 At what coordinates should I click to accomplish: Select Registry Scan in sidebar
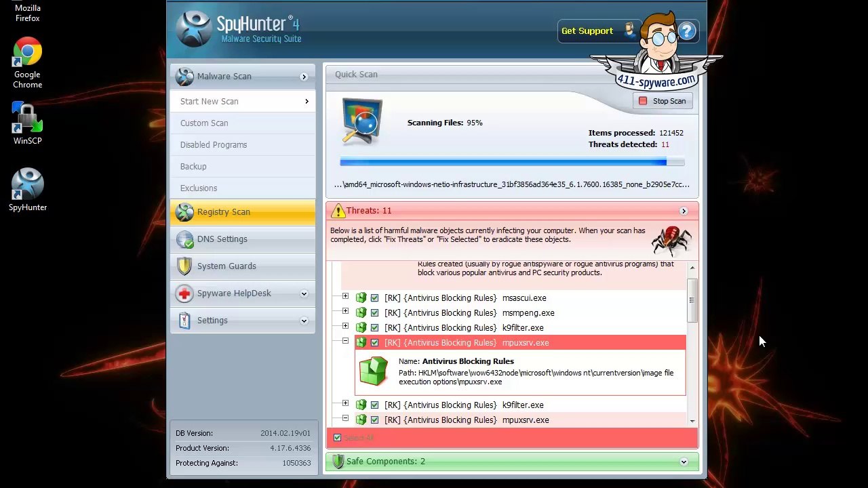click(x=243, y=212)
